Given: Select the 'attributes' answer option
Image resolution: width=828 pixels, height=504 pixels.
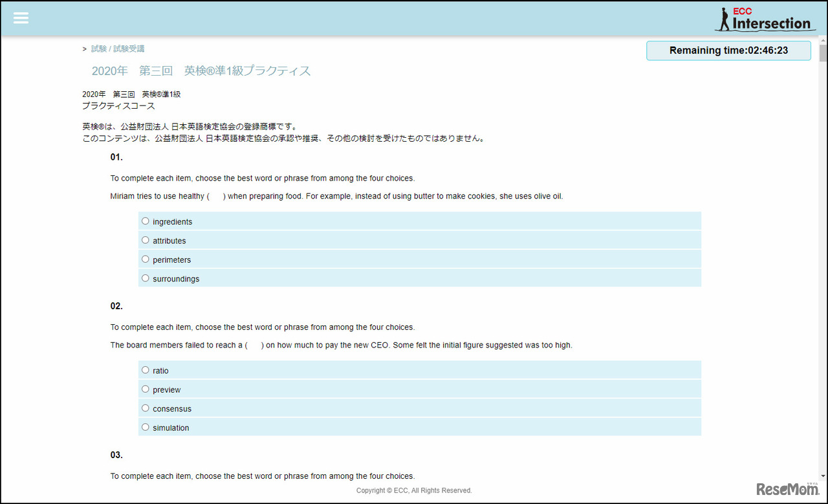Looking at the screenshot, I should tap(146, 240).
